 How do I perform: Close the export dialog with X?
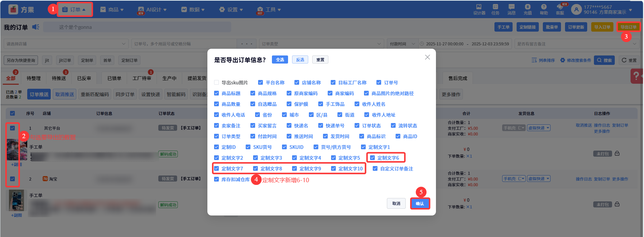click(427, 57)
